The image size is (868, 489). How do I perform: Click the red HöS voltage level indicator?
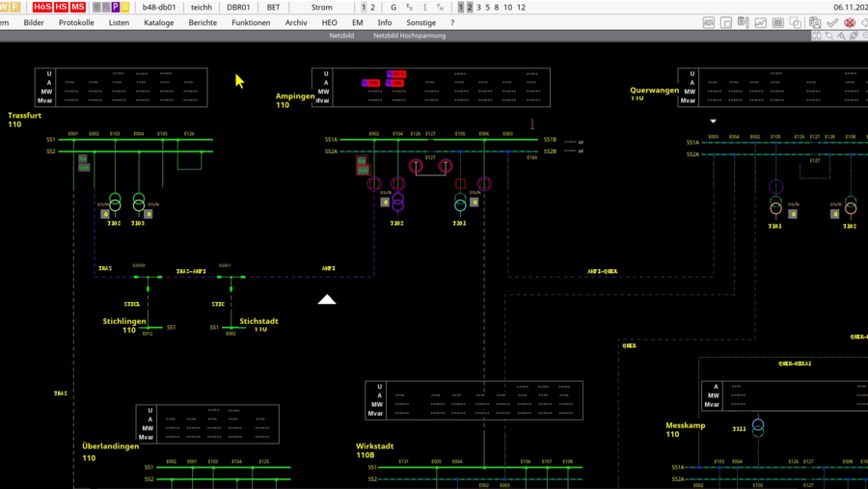point(42,7)
